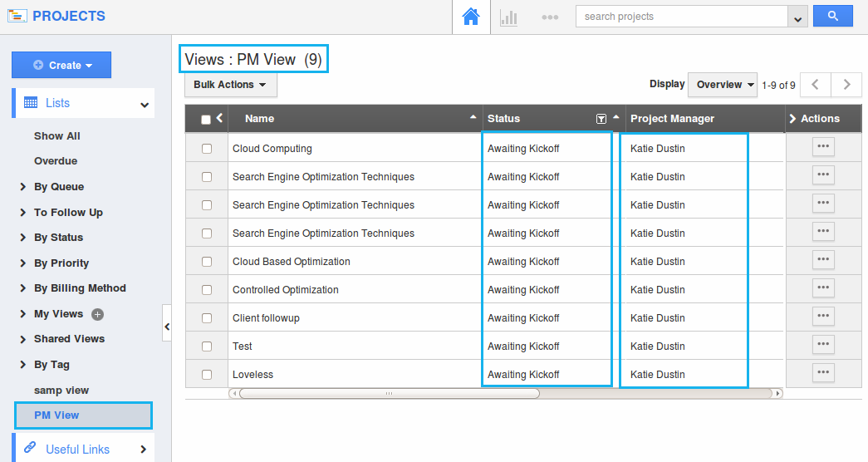The width and height of the screenshot is (868, 462).
Task: Go to the previous page arrow
Action: click(x=816, y=85)
